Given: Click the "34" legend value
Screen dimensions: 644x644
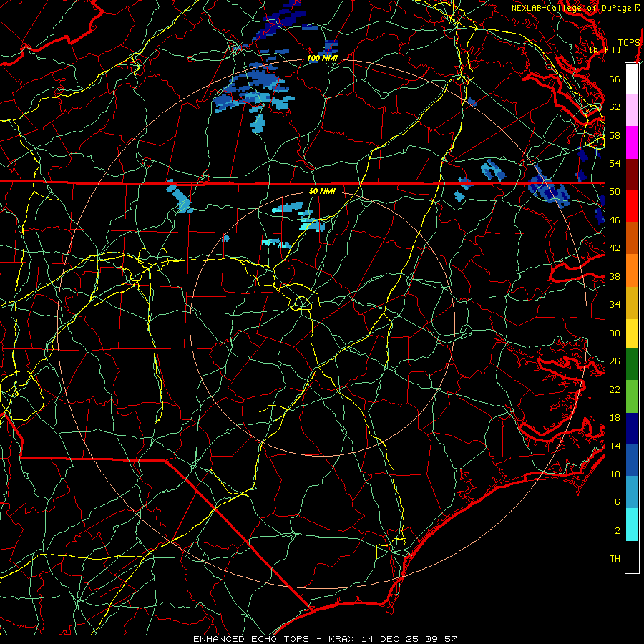Looking at the screenshot, I should [615, 305].
